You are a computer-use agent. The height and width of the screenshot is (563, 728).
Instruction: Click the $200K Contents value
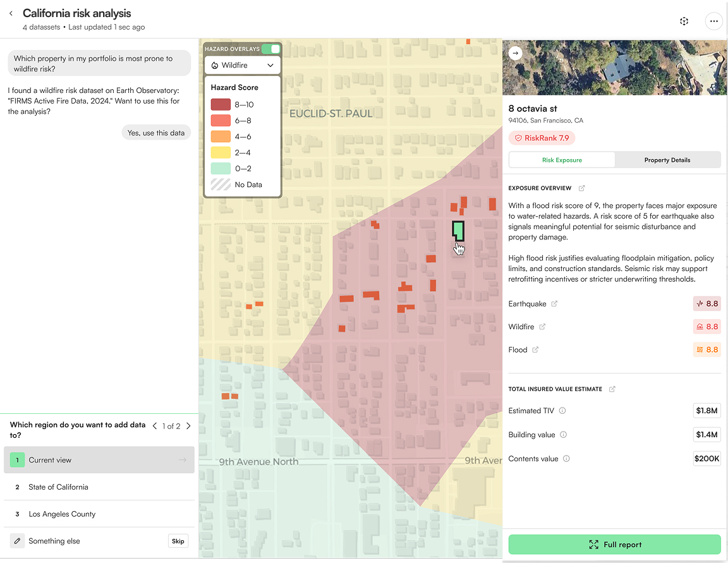pyautogui.click(x=707, y=459)
